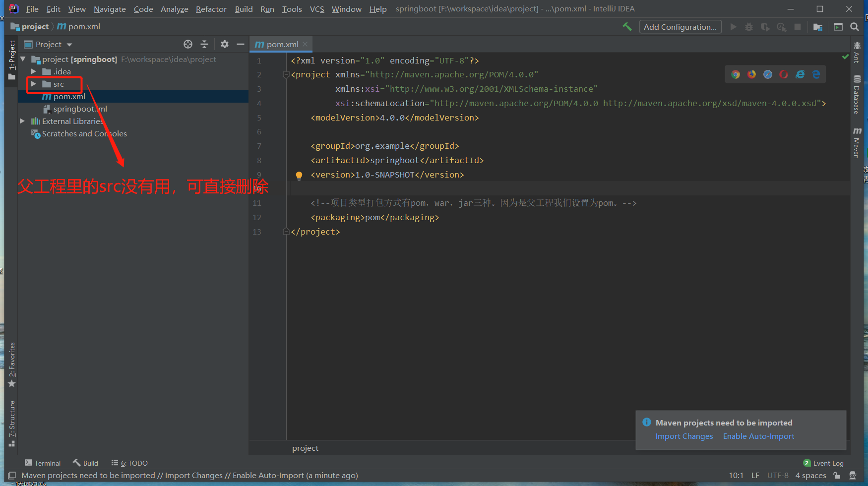
Task: Open pom.xml in Firefox browser icon
Action: coord(752,74)
